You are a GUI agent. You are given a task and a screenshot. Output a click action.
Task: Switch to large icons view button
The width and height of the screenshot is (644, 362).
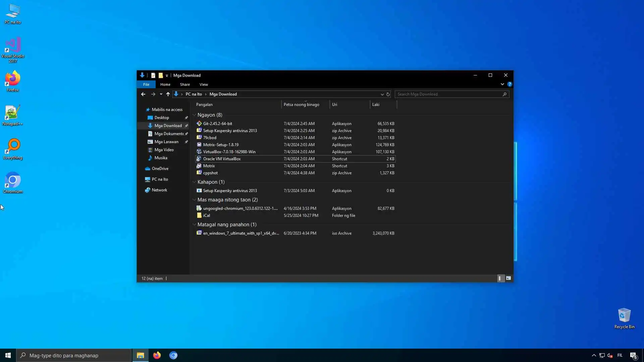tap(508, 278)
